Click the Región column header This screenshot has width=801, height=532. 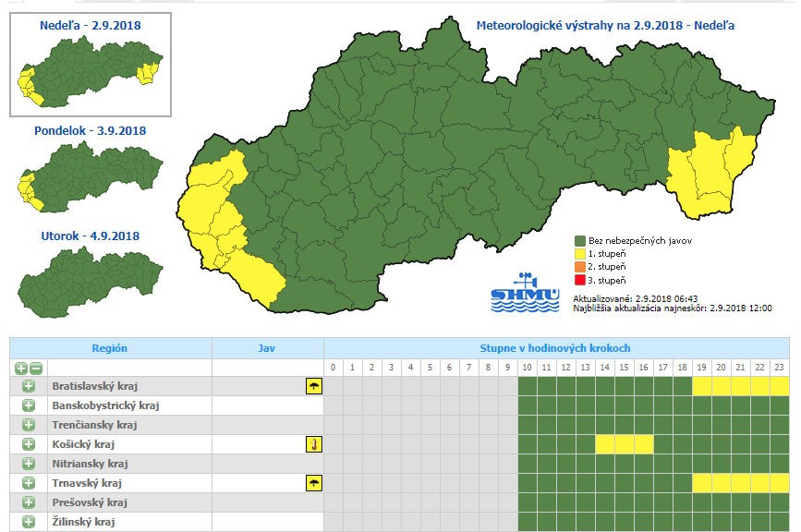point(110,348)
